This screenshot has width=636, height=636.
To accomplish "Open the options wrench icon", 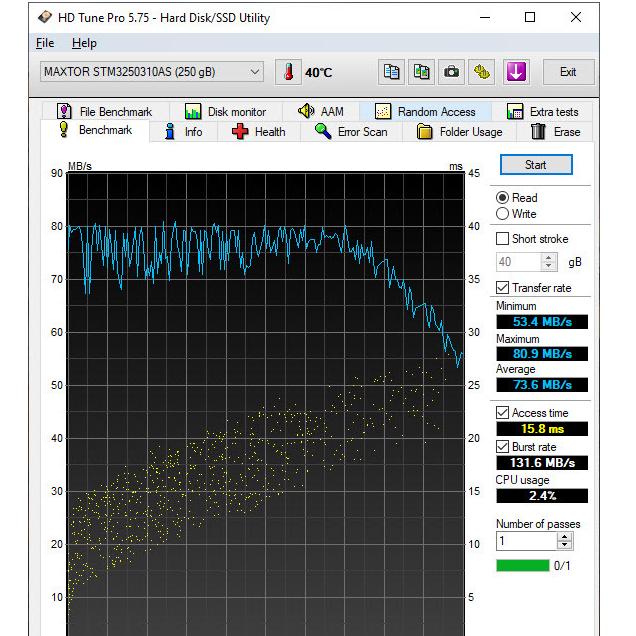I will [x=483, y=72].
